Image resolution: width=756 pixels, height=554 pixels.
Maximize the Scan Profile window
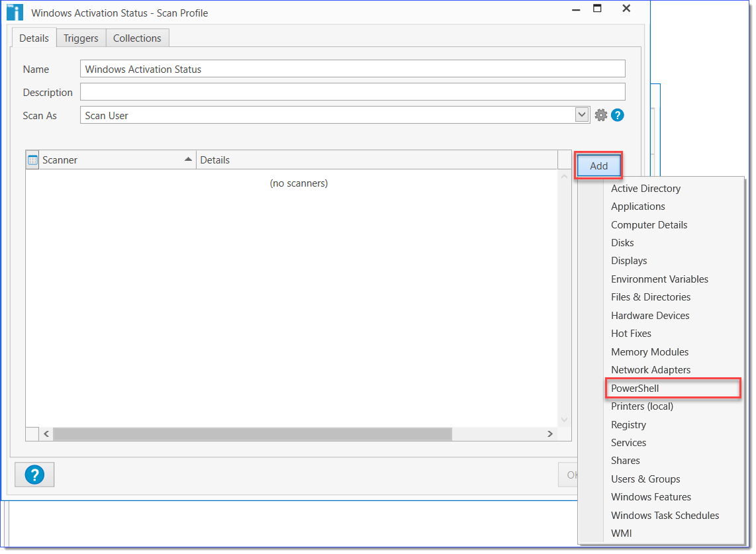(x=597, y=9)
